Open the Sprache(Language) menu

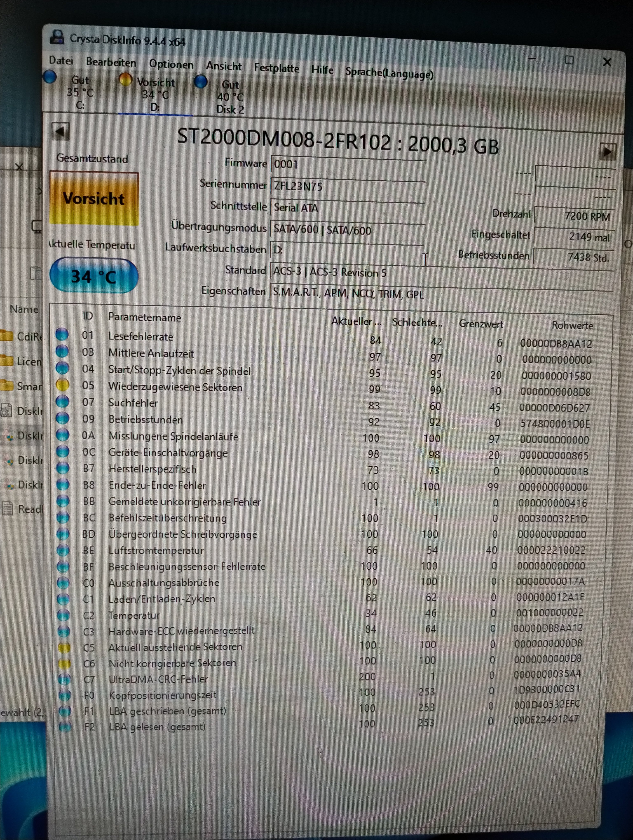tap(389, 72)
